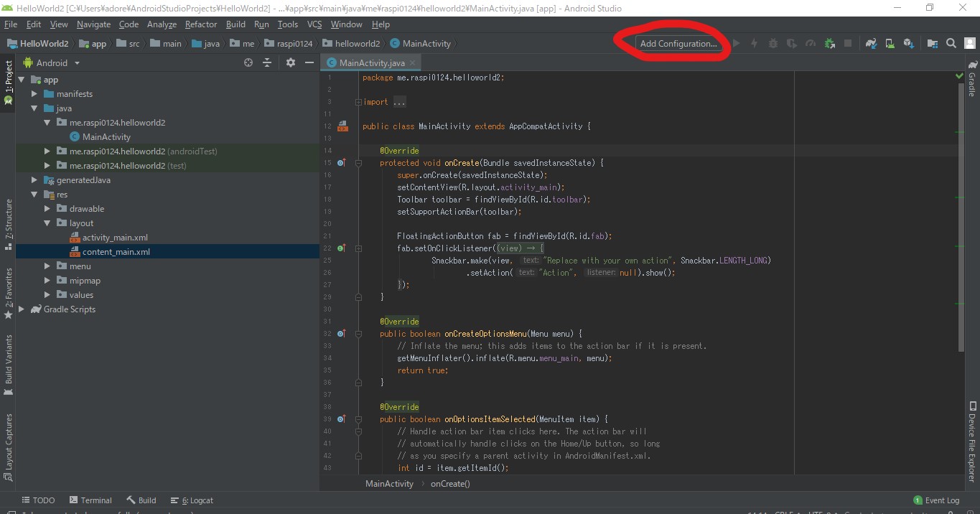
Task: Open the Device File Explorer side tab
Action: tap(972, 441)
